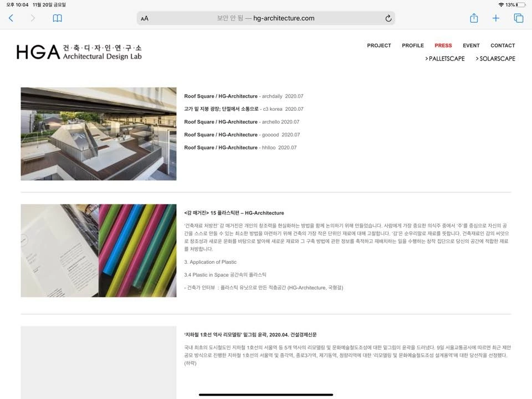
Task: Select the PRESS menu item
Action: point(443,45)
